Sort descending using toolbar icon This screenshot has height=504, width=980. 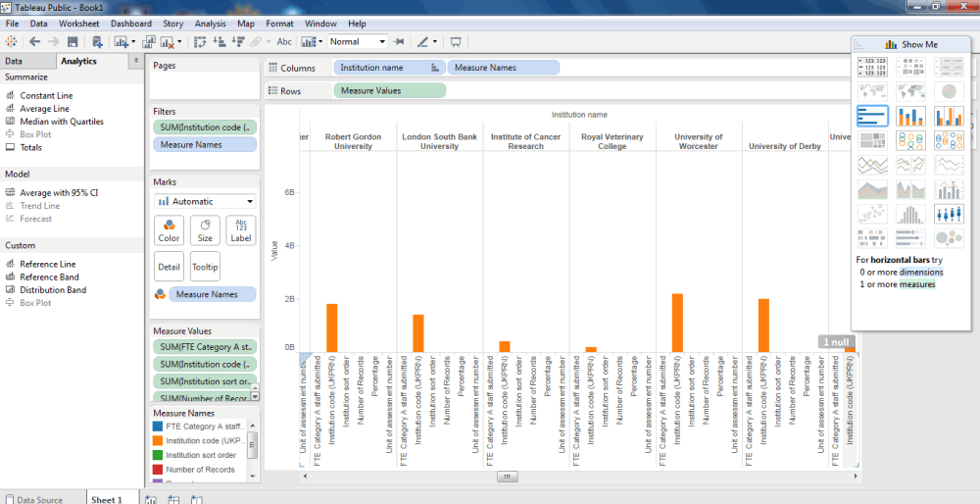(x=238, y=42)
